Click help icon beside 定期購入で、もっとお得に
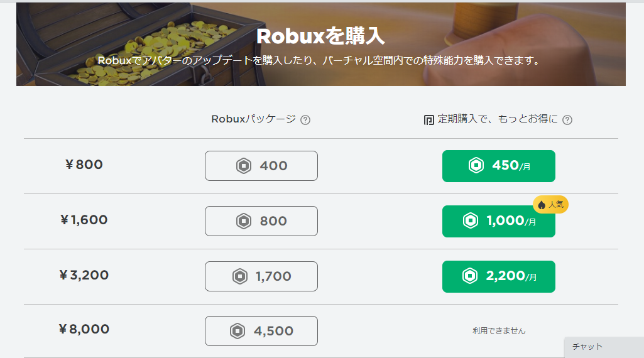Screen dimensions: 644x358 [567, 120]
